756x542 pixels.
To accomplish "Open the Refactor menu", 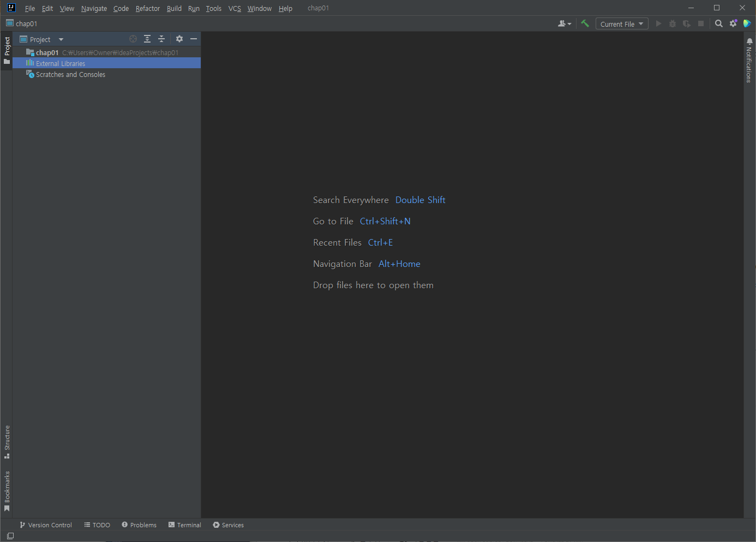I will pyautogui.click(x=148, y=8).
